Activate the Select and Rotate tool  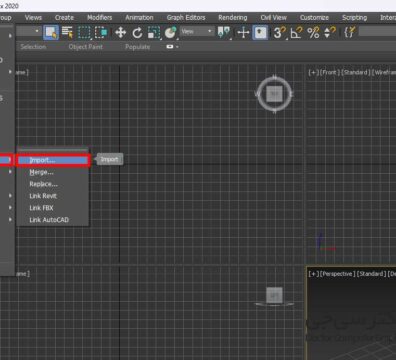tap(137, 32)
